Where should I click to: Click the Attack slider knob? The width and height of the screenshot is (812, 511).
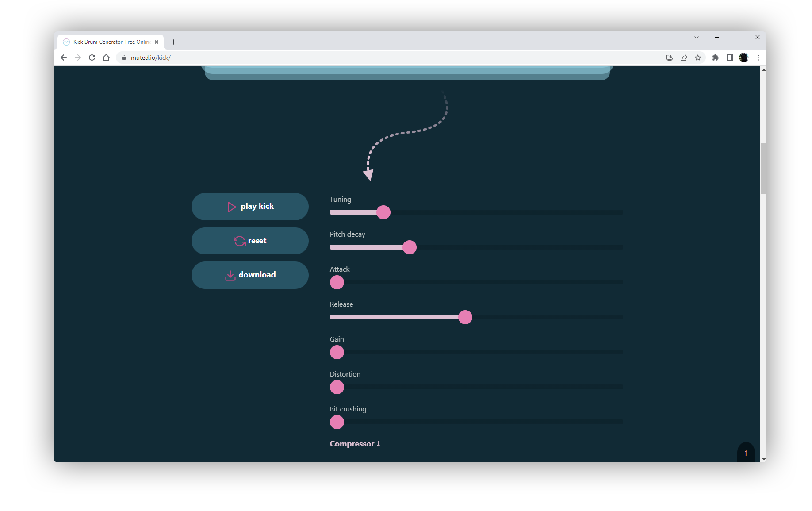337,282
